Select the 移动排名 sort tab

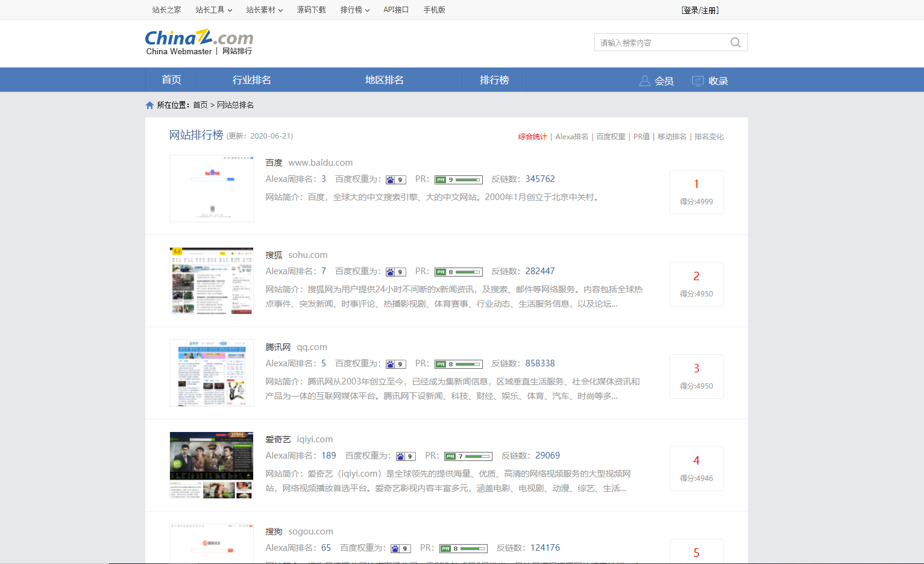(672, 137)
